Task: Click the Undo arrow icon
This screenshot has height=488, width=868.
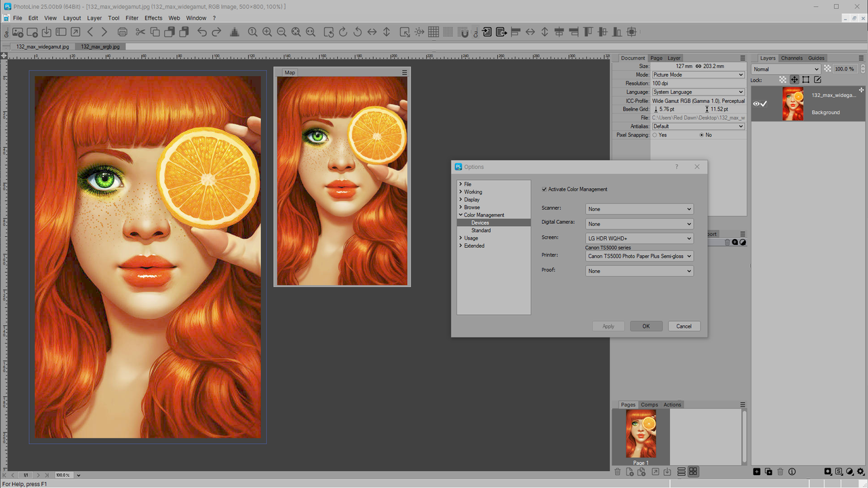Action: [x=202, y=32]
